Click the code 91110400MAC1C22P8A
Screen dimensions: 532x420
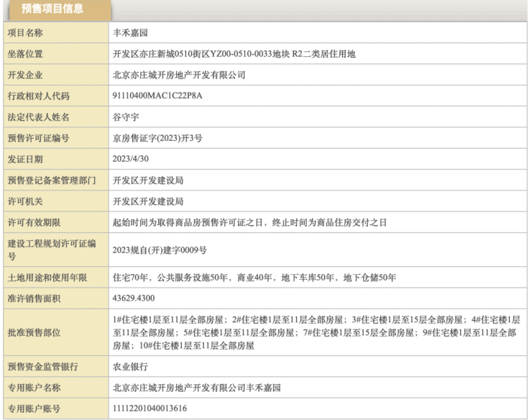click(158, 96)
